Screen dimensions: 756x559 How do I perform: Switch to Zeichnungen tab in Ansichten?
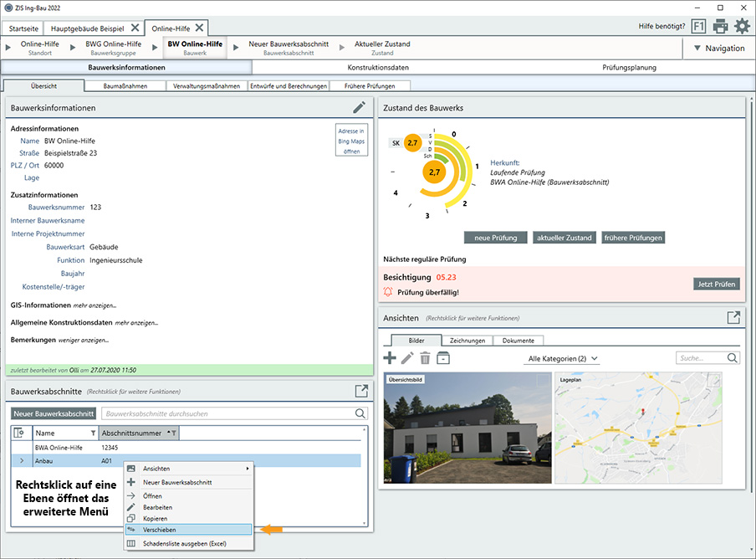click(x=467, y=341)
